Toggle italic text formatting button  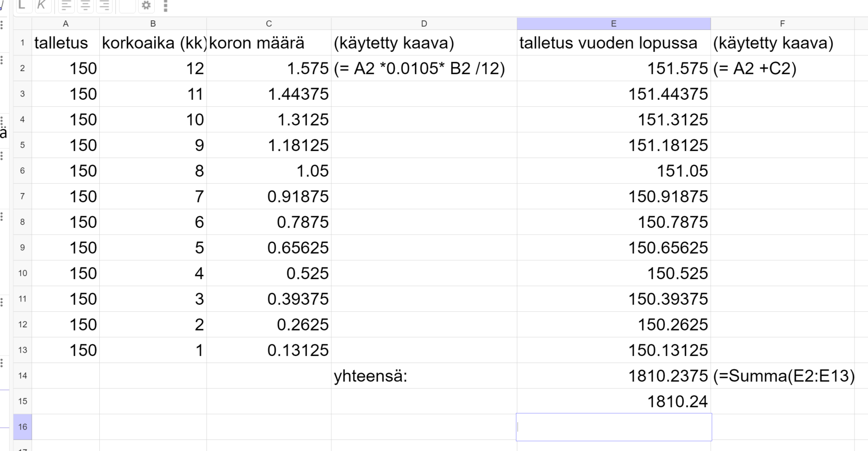pos(42,5)
